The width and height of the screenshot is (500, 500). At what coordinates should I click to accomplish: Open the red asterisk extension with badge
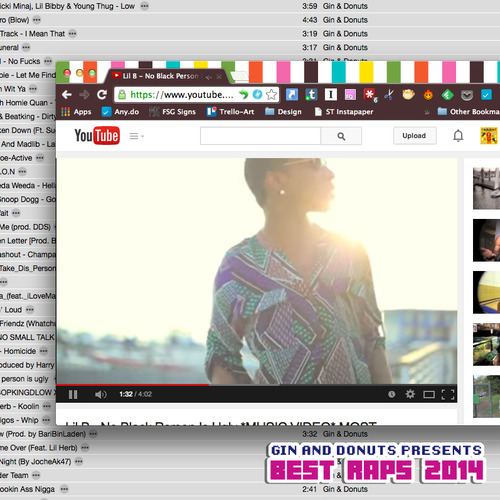coord(370,95)
